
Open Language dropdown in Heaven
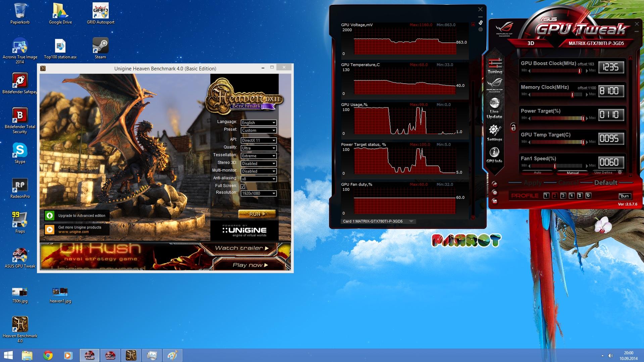258,123
